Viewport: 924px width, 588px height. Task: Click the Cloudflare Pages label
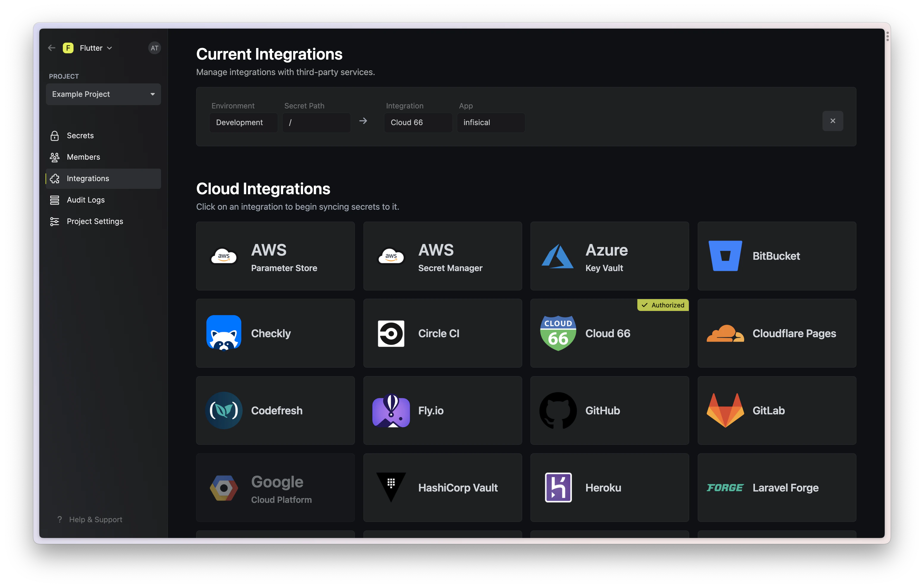(x=794, y=333)
